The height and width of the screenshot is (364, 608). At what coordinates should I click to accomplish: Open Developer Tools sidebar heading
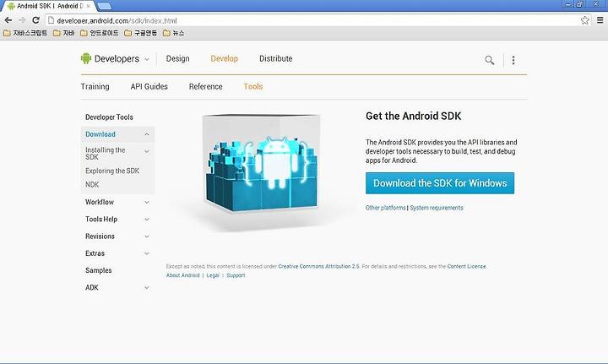(x=109, y=117)
